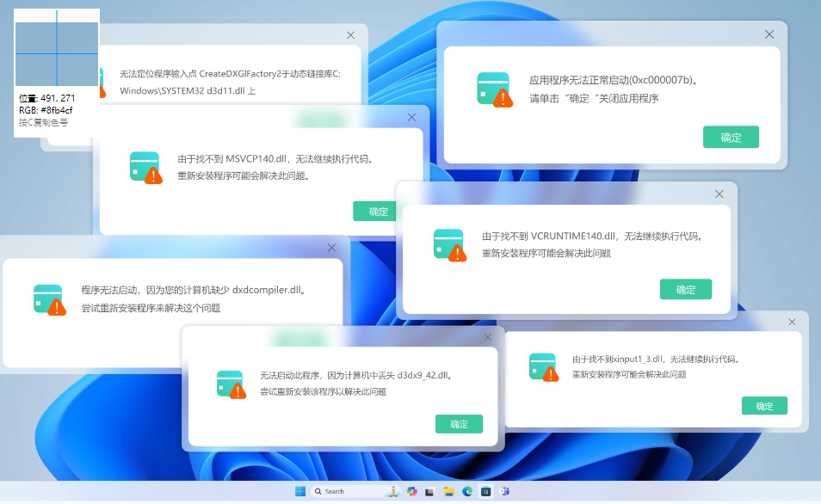Click text '应用程序无法正常启动(0xc000007b)。'
The height and width of the screenshot is (504, 821).
tap(613, 80)
